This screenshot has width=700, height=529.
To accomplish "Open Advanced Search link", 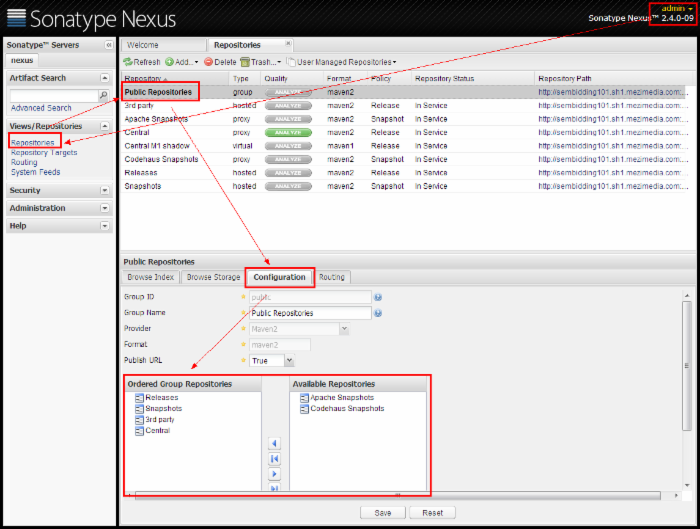I will 41,108.
